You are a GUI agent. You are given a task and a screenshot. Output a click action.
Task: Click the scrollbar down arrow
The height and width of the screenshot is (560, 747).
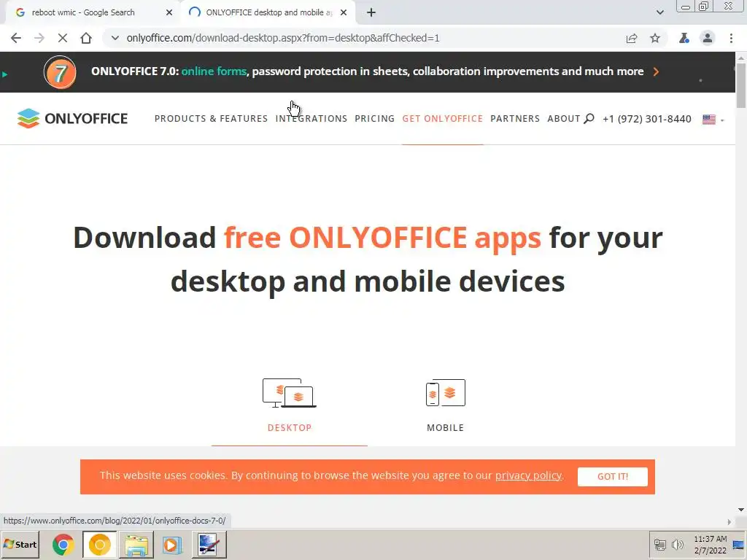tap(741, 510)
